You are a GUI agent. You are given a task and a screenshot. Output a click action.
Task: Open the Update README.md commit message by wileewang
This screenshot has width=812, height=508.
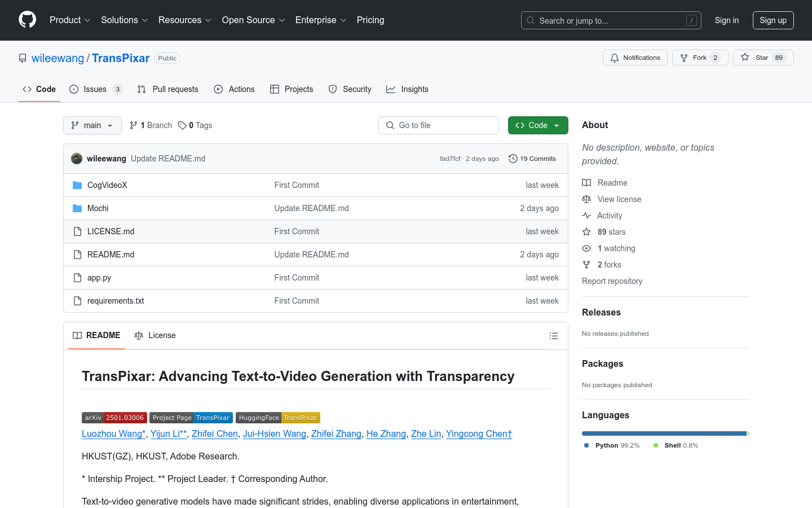168,159
